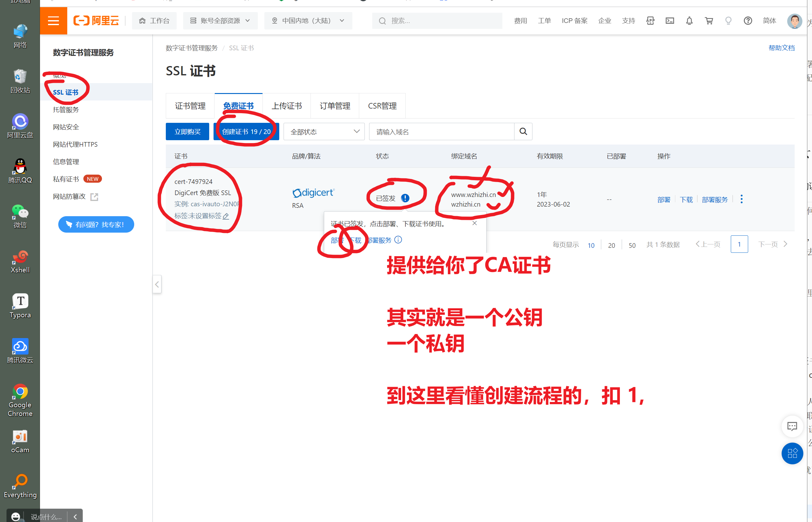The width and height of the screenshot is (812, 522).
Task: Open Everything desktop shortcut
Action: click(x=20, y=486)
